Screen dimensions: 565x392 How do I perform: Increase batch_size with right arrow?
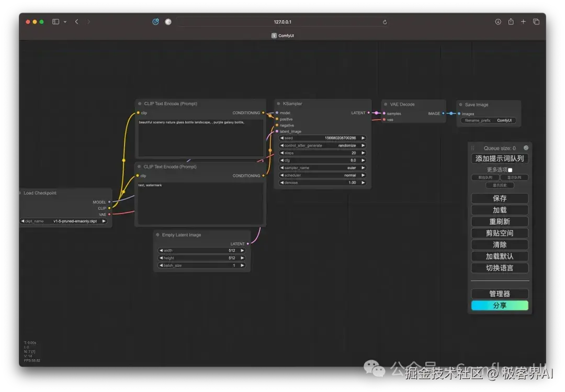242,265
